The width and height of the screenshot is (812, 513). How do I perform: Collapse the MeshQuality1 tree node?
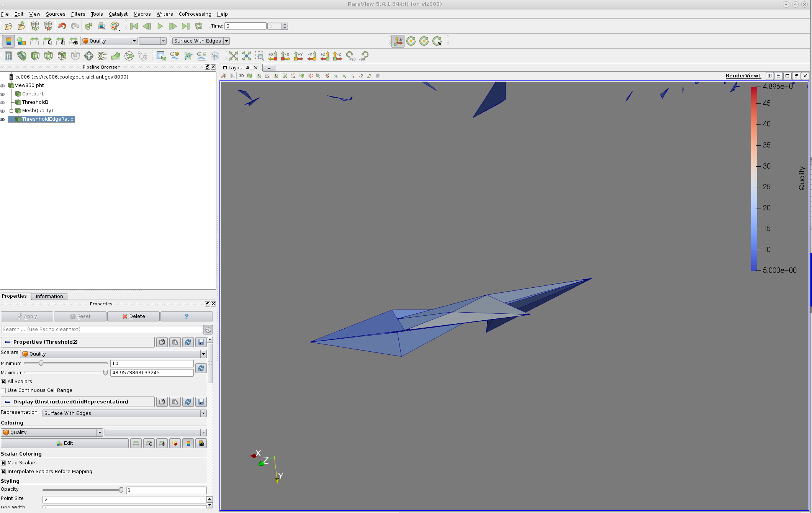pos(11,111)
